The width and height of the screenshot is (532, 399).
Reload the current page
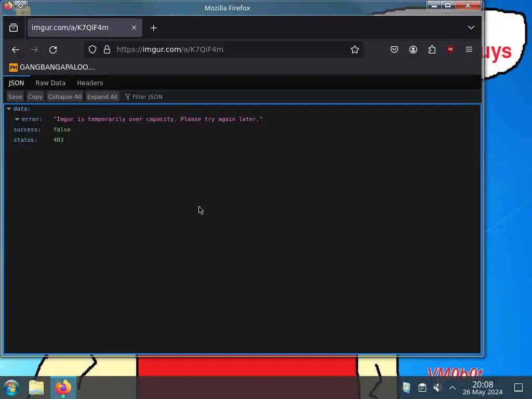[x=53, y=49]
